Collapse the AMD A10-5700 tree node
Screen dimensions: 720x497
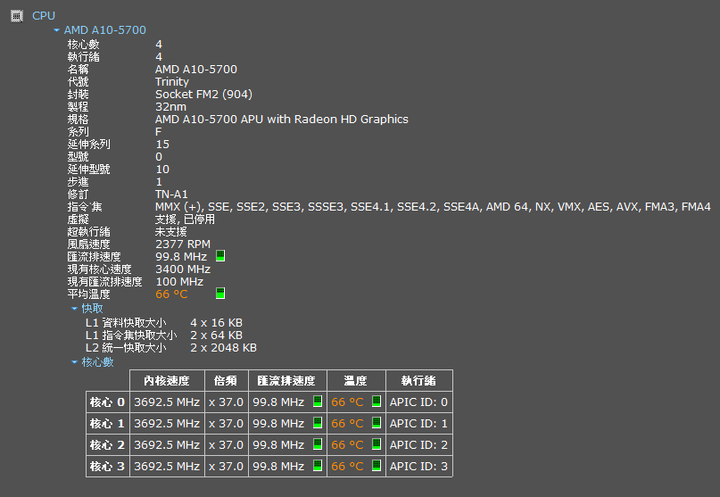click(56, 30)
